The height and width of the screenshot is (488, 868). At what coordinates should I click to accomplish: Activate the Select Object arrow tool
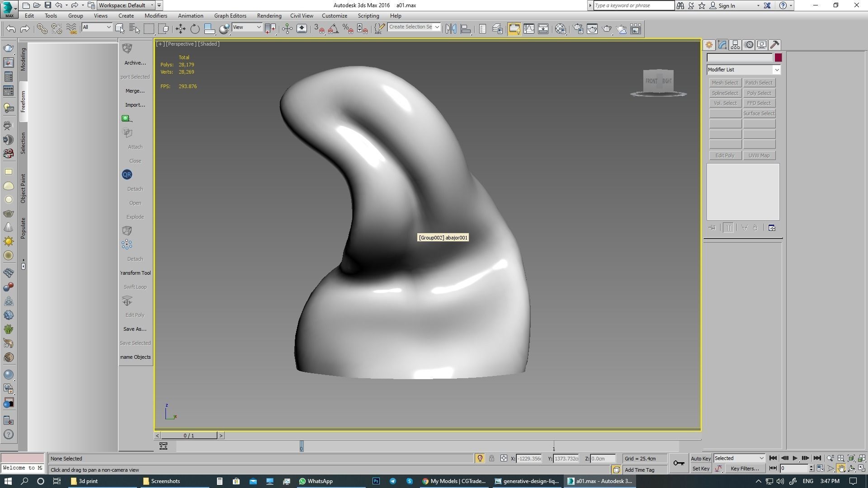coord(120,29)
